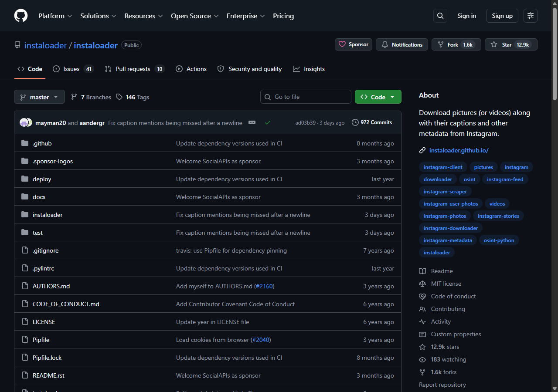Open the .pylintrc file

43,268
